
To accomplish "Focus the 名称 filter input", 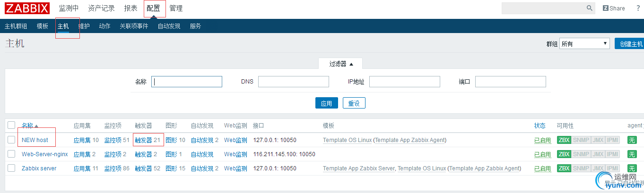I will coord(187,82).
